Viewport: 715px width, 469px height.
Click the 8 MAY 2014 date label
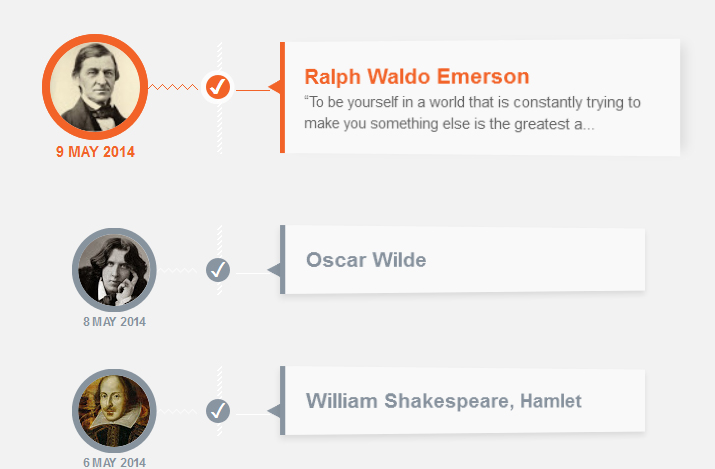coord(114,322)
